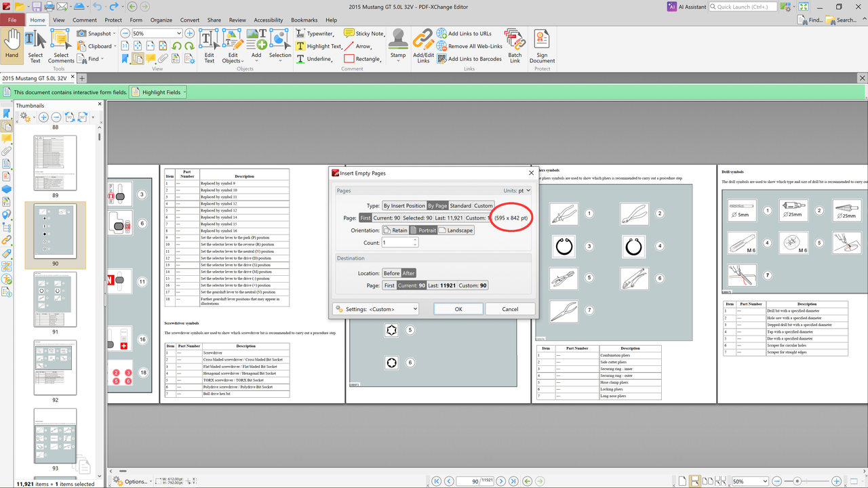
Task: Open the Organize ribbon tab
Action: [161, 20]
